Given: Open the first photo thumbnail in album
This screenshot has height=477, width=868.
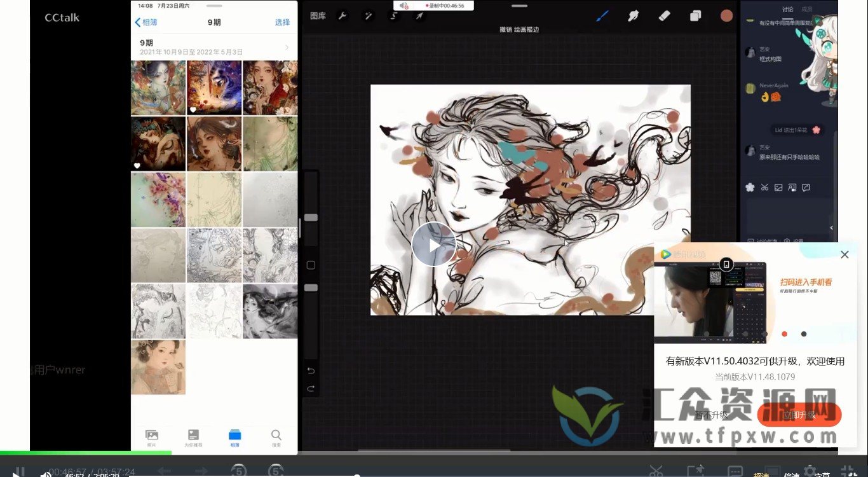Looking at the screenshot, I should coord(158,88).
